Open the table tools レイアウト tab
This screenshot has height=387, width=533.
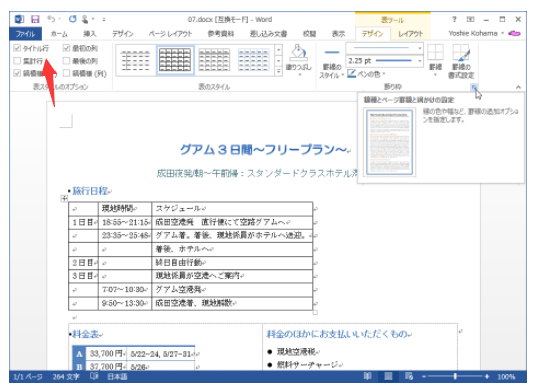click(411, 34)
